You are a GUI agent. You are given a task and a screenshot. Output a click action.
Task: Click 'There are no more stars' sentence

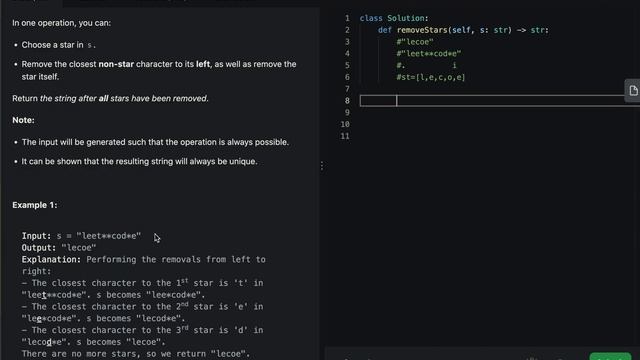tap(136, 354)
